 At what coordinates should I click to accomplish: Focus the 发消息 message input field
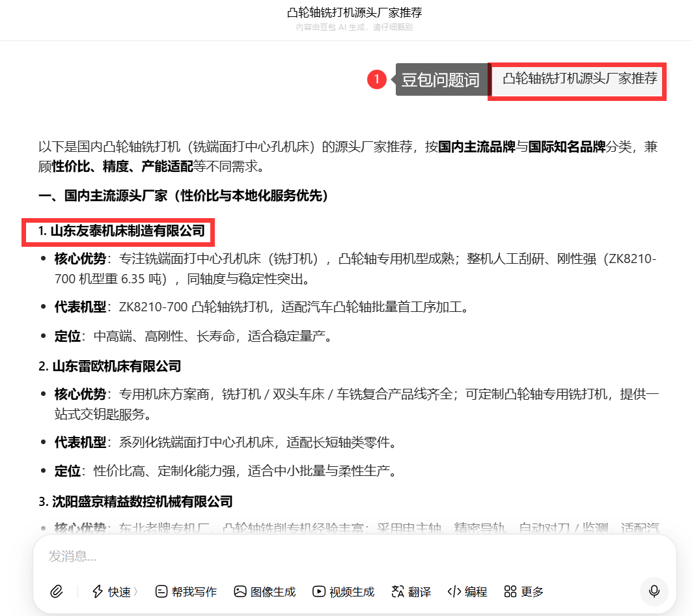(354, 556)
